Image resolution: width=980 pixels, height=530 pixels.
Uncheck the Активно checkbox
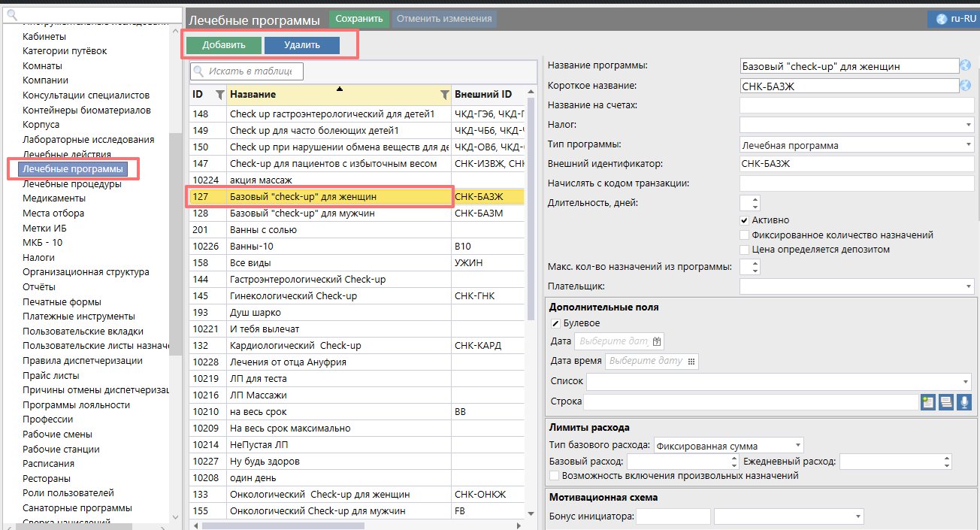(x=744, y=220)
